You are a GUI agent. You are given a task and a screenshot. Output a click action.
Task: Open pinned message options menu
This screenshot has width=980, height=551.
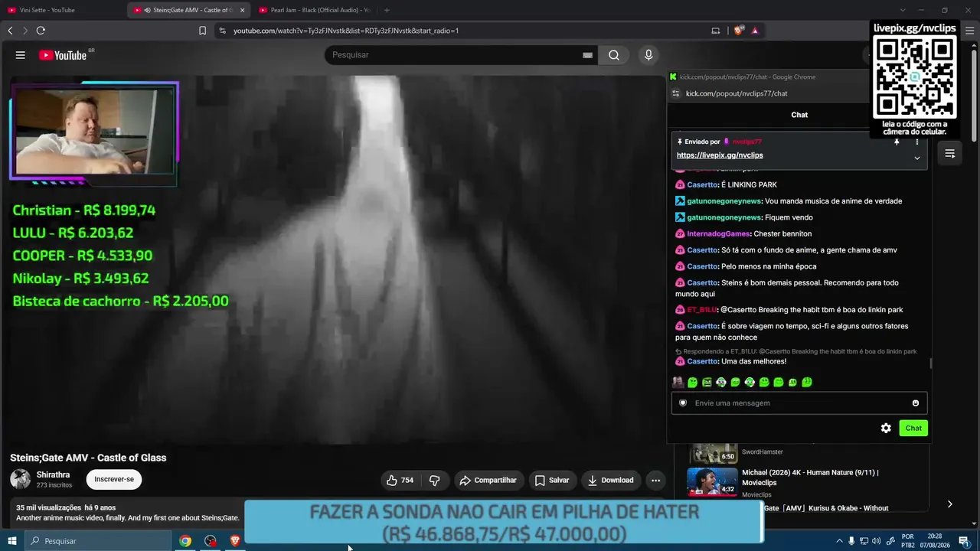[x=916, y=142]
